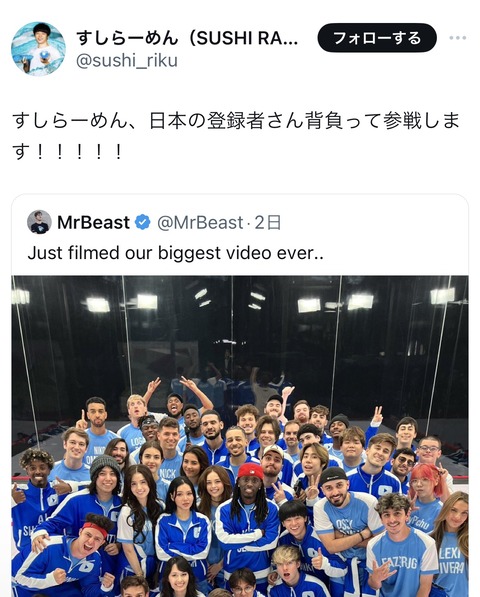The width and height of the screenshot is (480, 597).
Task: Open sushi_riku's round profile avatar
Action: tap(38, 49)
